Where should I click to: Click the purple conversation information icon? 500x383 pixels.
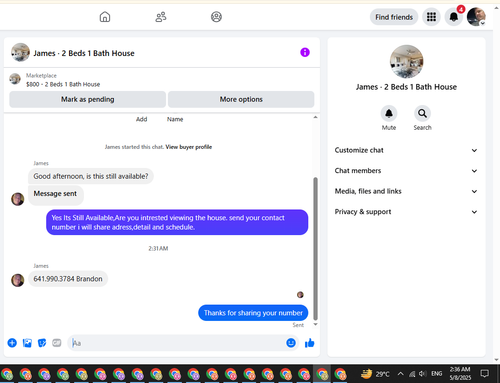pyautogui.click(x=305, y=52)
